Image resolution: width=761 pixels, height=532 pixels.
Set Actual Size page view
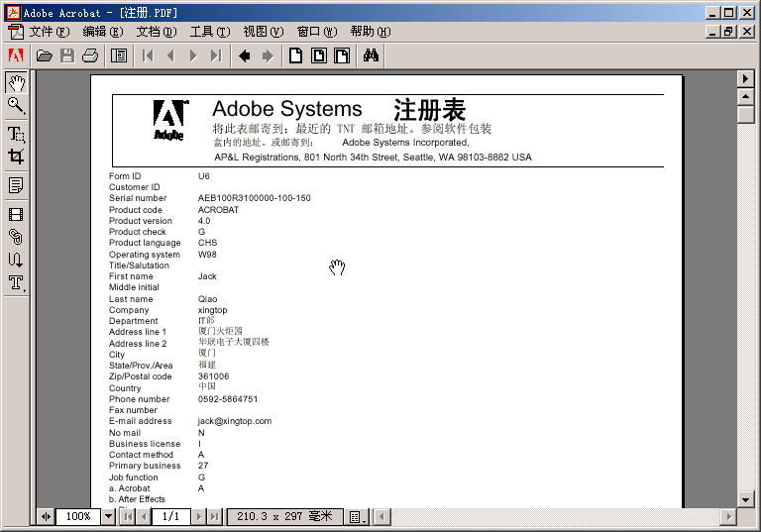click(295, 55)
